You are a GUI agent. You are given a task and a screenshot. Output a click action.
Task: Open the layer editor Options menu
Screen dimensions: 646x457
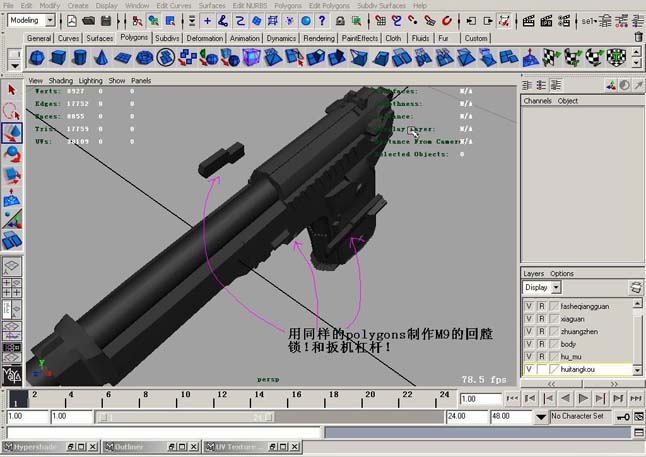(x=562, y=274)
